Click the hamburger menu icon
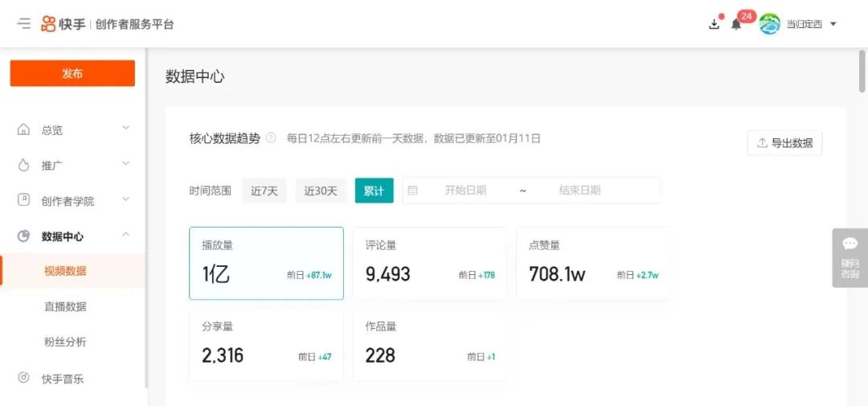The height and width of the screenshot is (406, 868). tap(24, 24)
